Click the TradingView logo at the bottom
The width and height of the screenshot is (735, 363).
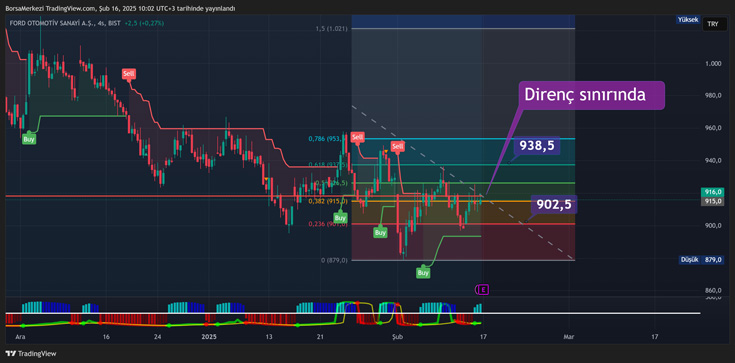coord(30,354)
